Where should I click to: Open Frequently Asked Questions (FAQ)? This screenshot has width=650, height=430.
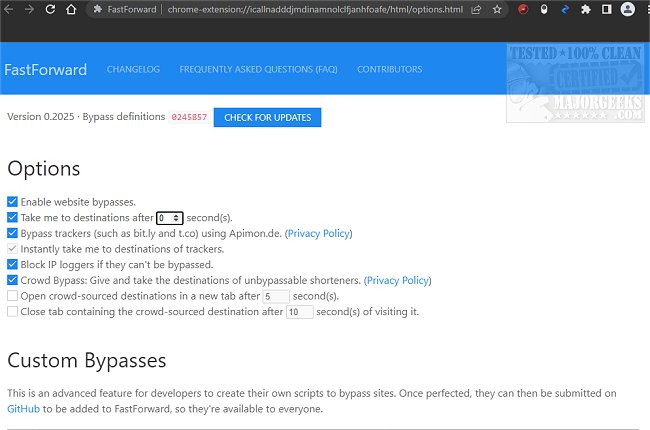tap(258, 70)
